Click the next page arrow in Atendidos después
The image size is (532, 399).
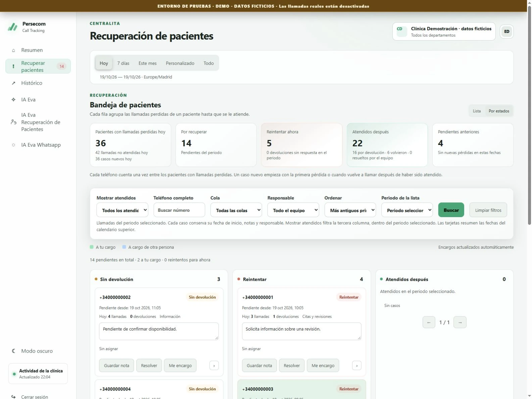tap(460, 322)
